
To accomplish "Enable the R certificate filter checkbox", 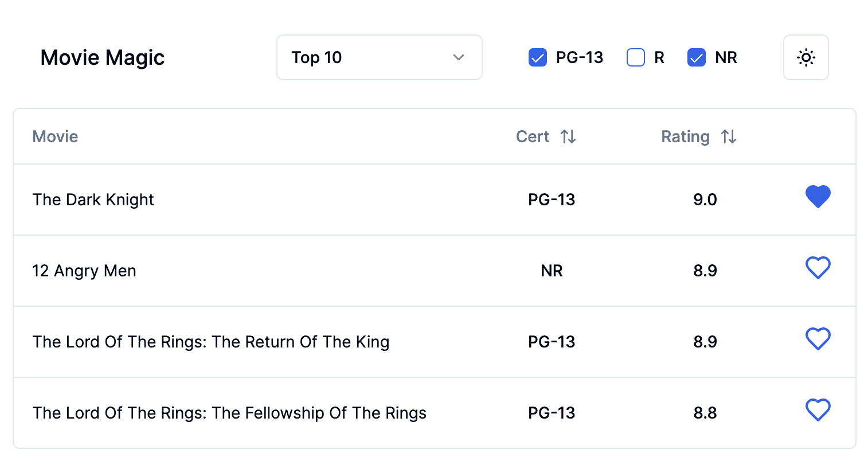I will coord(636,57).
